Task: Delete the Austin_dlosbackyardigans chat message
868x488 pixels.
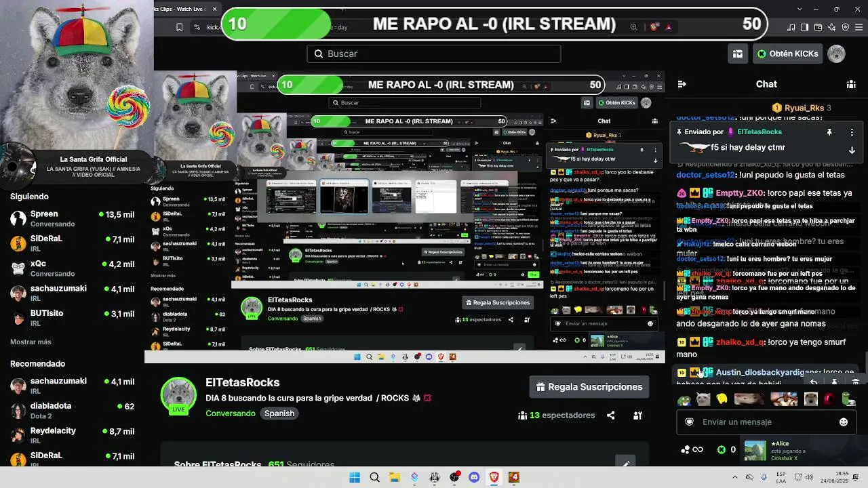Action: (x=855, y=382)
